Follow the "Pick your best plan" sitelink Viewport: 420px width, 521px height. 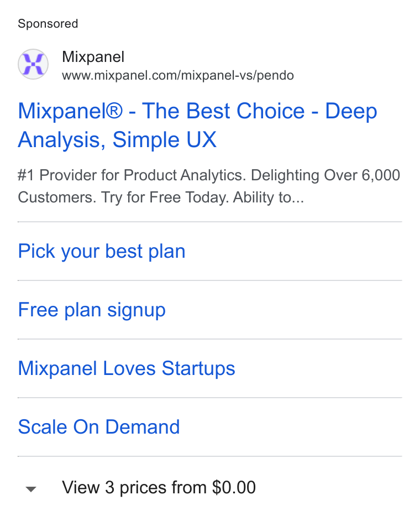102,251
